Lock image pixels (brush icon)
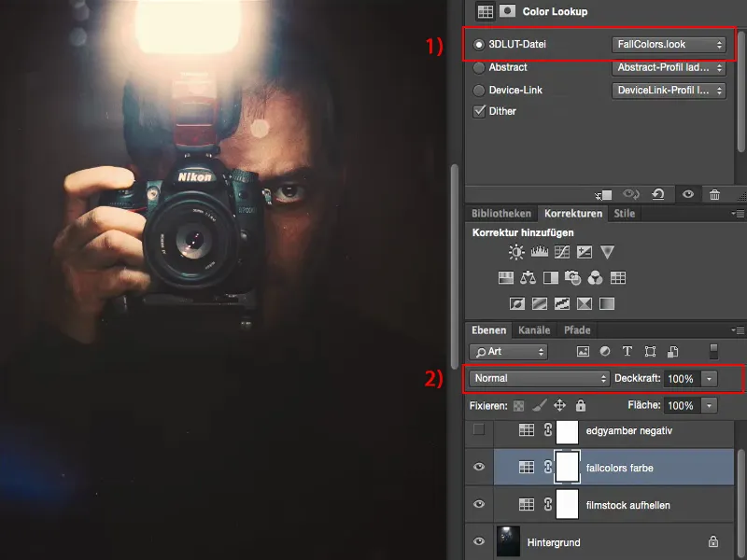747x560 pixels. (x=540, y=405)
